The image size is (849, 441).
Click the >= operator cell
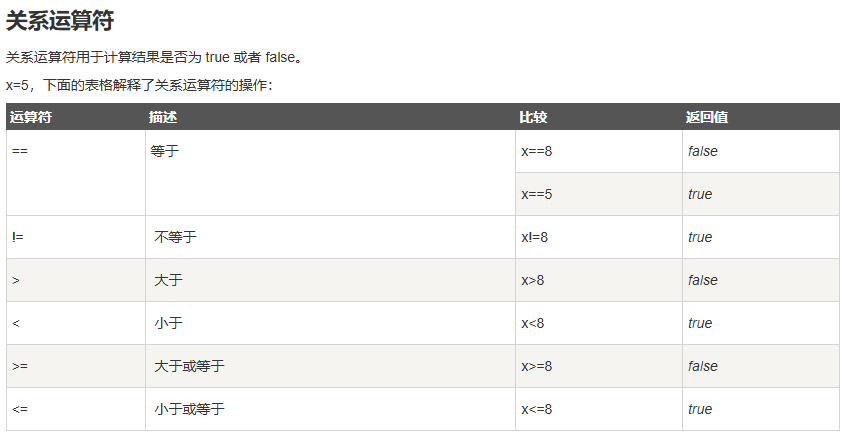pos(20,367)
